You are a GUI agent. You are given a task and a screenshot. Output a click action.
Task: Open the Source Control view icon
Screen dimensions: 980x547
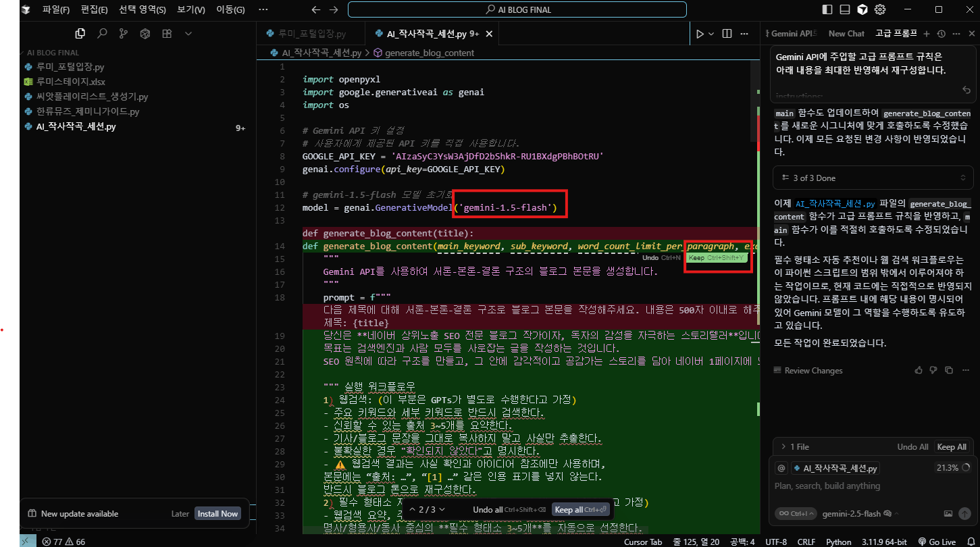coord(123,34)
